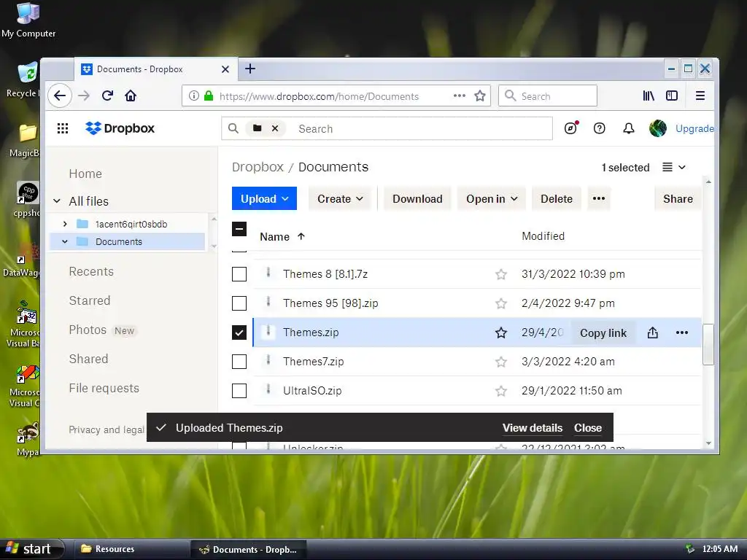Switch to Resources taskbar window
The image size is (747, 560).
pos(131,549)
